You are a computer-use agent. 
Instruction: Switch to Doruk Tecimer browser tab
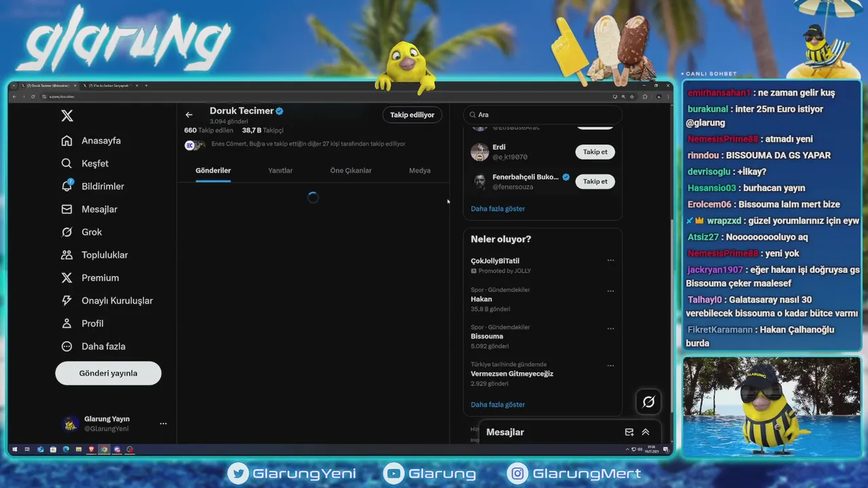(49, 85)
